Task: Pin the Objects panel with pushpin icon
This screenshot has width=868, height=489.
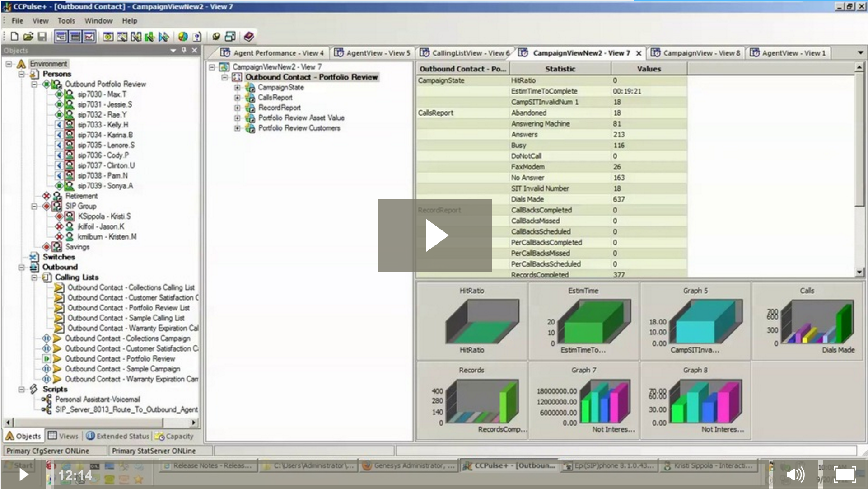Action: [x=184, y=50]
